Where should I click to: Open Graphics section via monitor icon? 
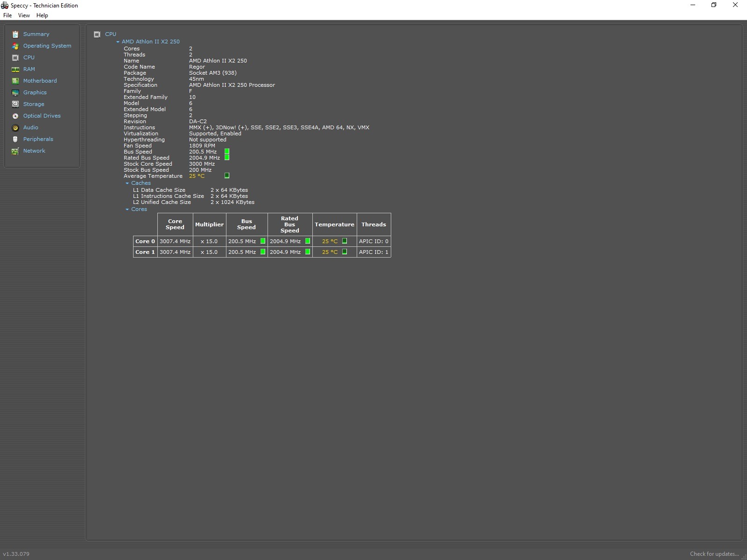click(15, 92)
